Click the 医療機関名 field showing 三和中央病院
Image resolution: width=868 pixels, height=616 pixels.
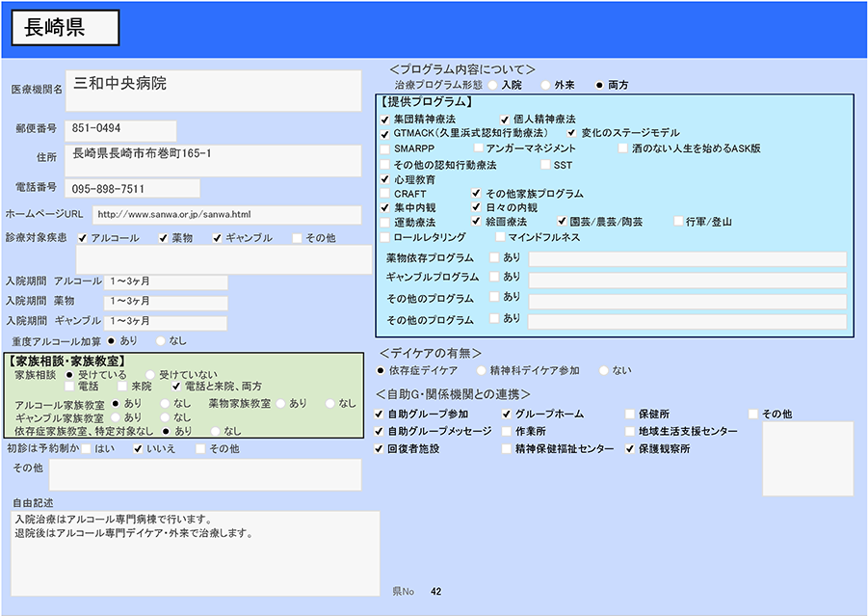point(213,91)
